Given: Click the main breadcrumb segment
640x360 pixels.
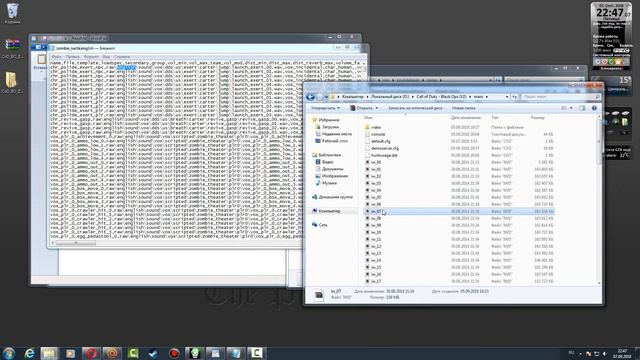Looking at the screenshot, I should pos(478,97).
